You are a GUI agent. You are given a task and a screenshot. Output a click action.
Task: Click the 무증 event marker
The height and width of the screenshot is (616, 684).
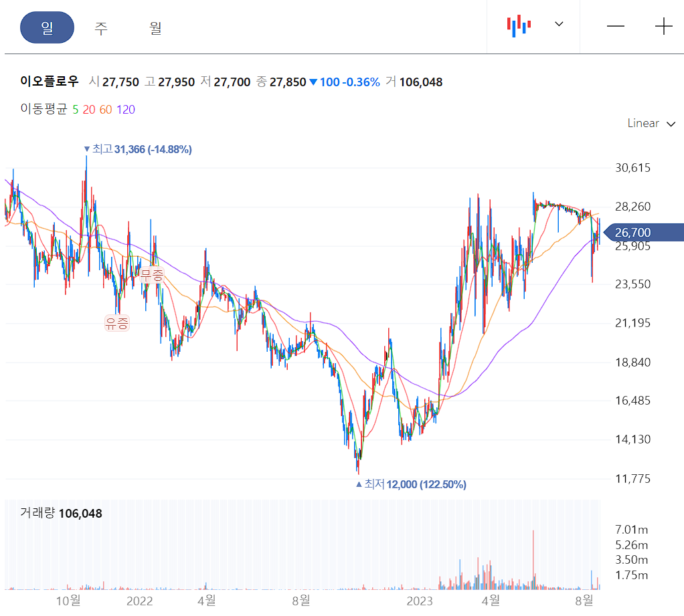click(152, 275)
